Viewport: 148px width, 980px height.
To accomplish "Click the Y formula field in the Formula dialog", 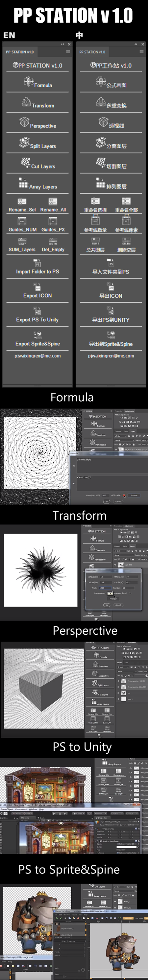I will click(x=112, y=465).
